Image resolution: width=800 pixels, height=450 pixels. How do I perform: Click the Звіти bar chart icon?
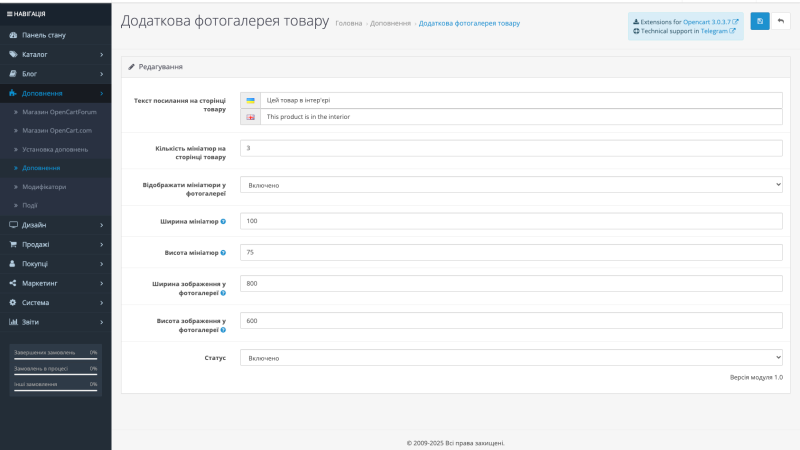coord(13,322)
